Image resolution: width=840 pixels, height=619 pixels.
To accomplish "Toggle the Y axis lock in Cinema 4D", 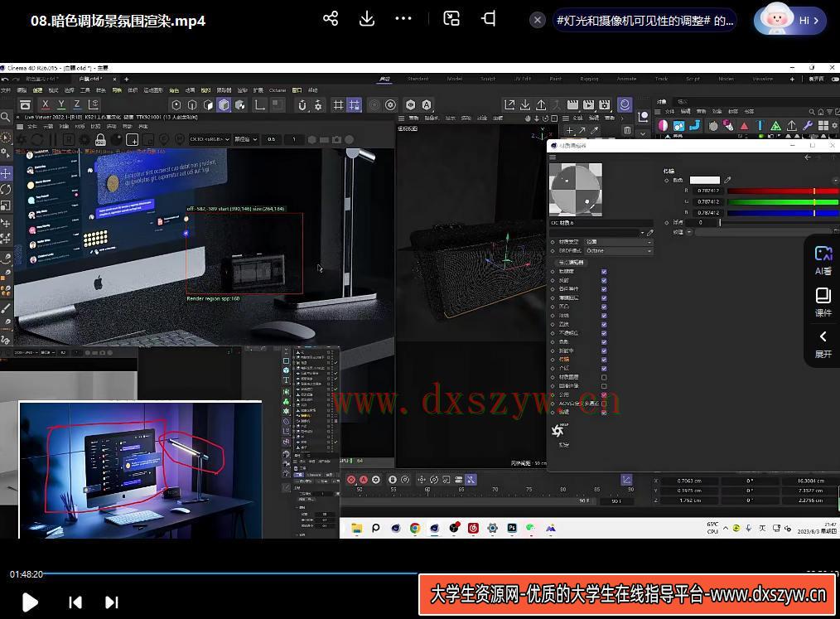I will (61, 104).
